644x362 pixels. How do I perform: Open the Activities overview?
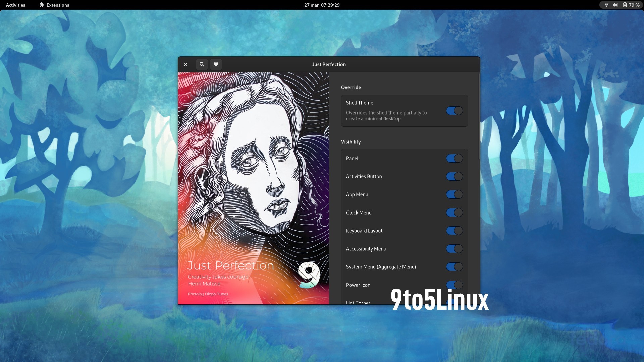point(15,5)
